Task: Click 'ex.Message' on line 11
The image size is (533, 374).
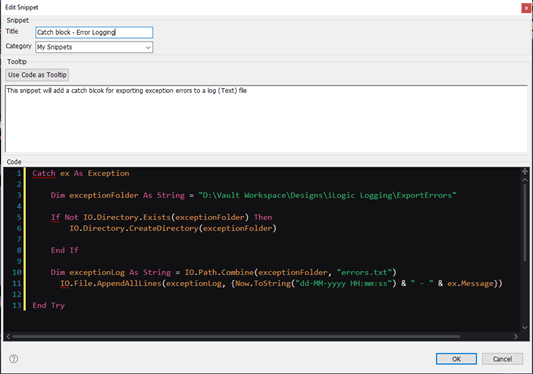Action: (470, 283)
